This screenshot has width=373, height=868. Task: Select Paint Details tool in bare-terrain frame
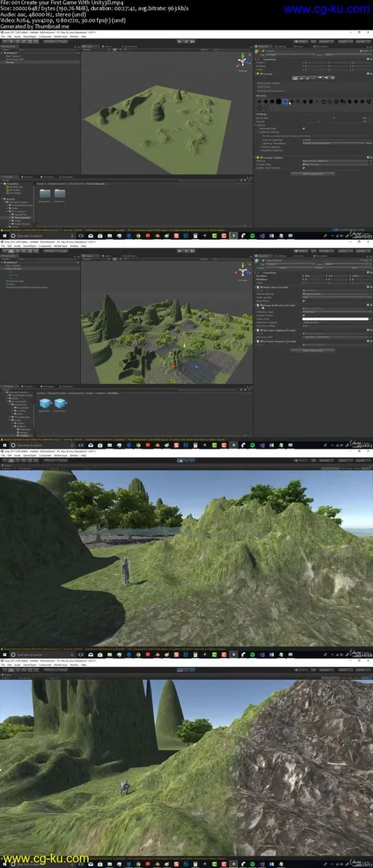(326, 78)
